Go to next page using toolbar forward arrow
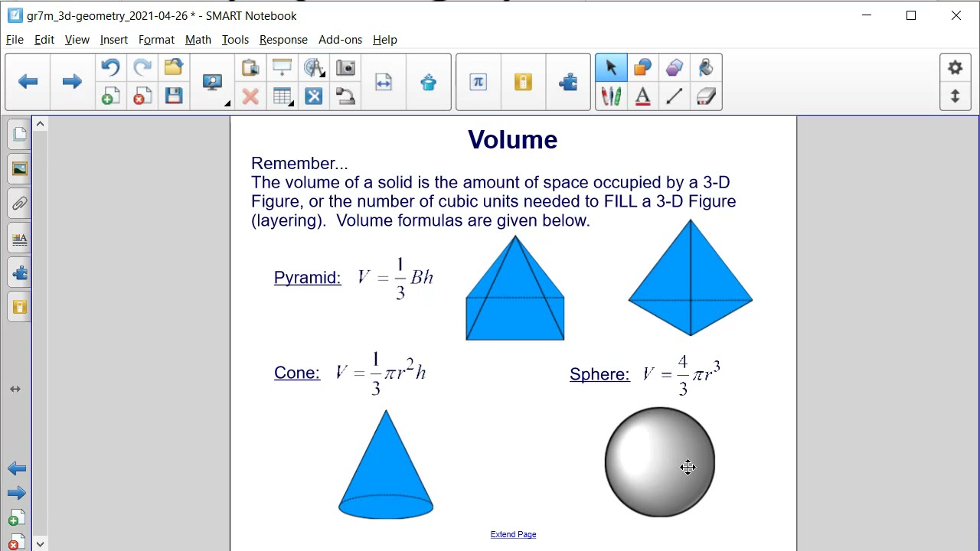Viewport: 980px width, 551px height. click(72, 82)
